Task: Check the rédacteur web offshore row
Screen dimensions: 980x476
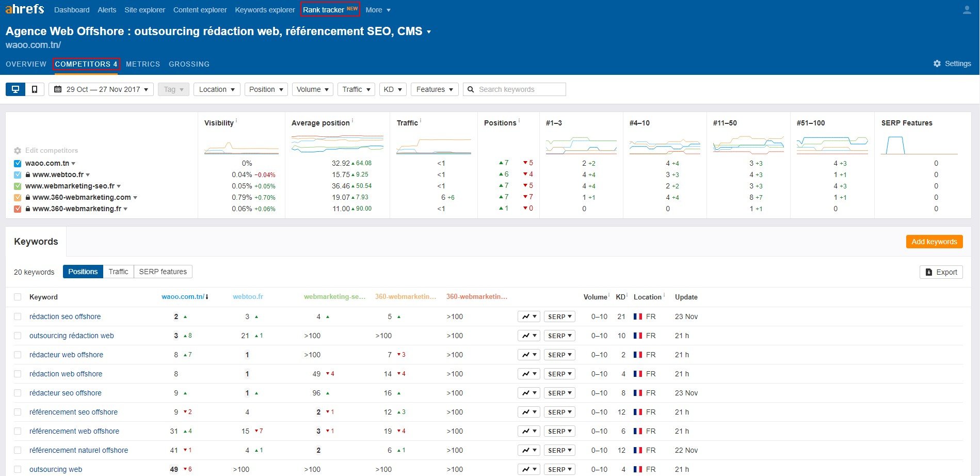Action: point(18,355)
